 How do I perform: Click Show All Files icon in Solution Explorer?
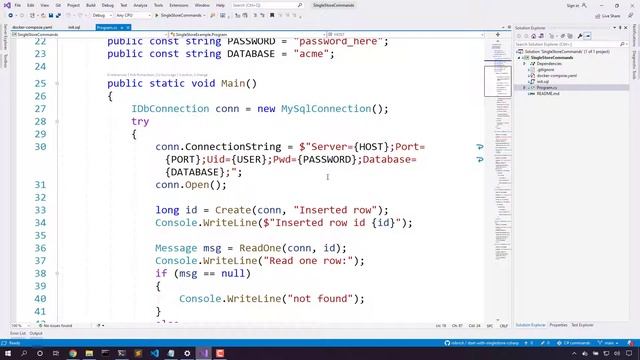[570, 36]
